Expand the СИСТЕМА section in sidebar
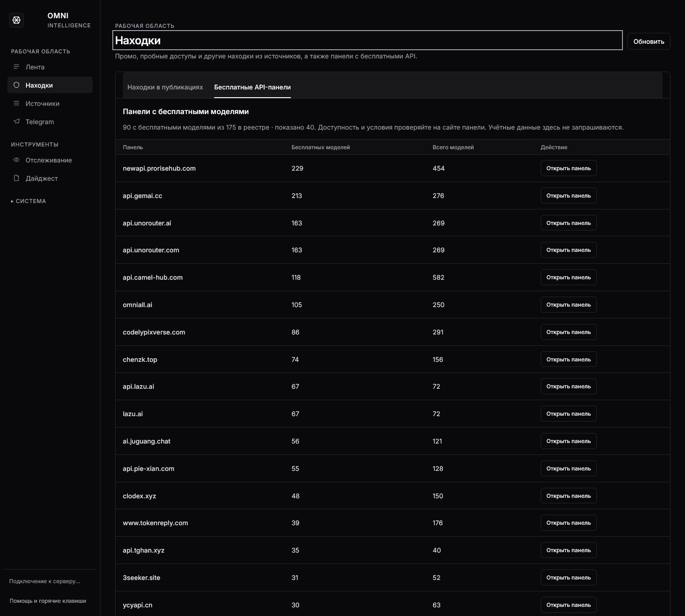Viewport: 685px width, 616px height. (28, 201)
